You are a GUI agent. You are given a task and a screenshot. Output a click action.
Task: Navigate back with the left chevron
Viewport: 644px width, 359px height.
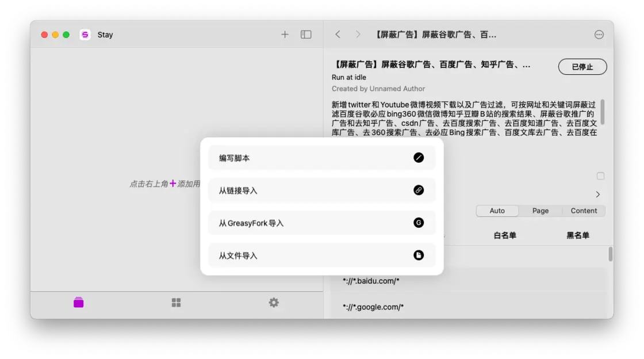(x=338, y=35)
